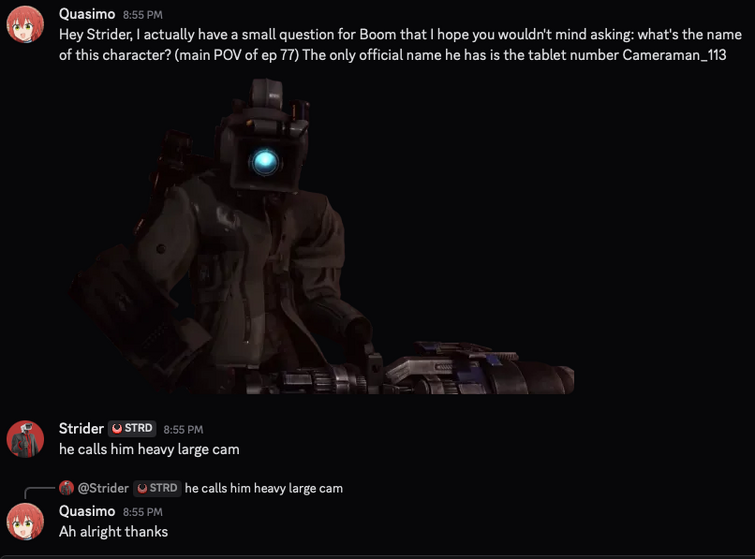Click the 8:55 PM timestamp next to Strider's tag
Viewport: 755px width, 559px height.
pyautogui.click(x=183, y=429)
